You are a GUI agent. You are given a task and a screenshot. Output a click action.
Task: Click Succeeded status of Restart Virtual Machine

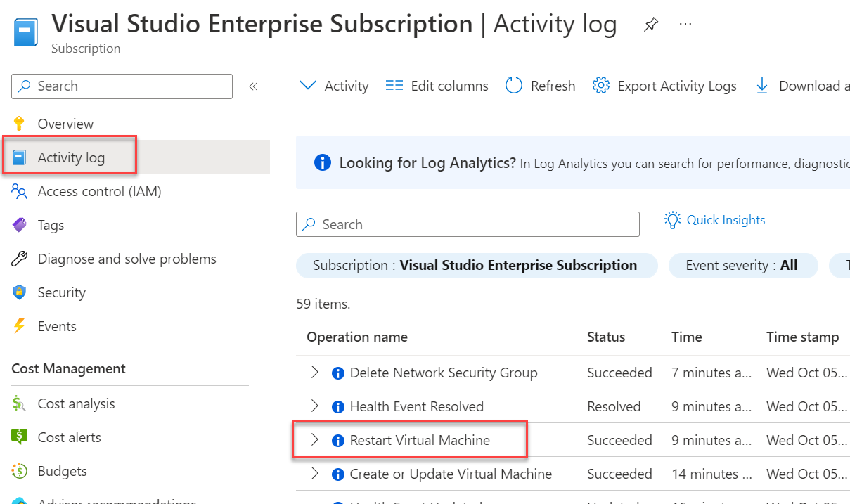tap(619, 440)
